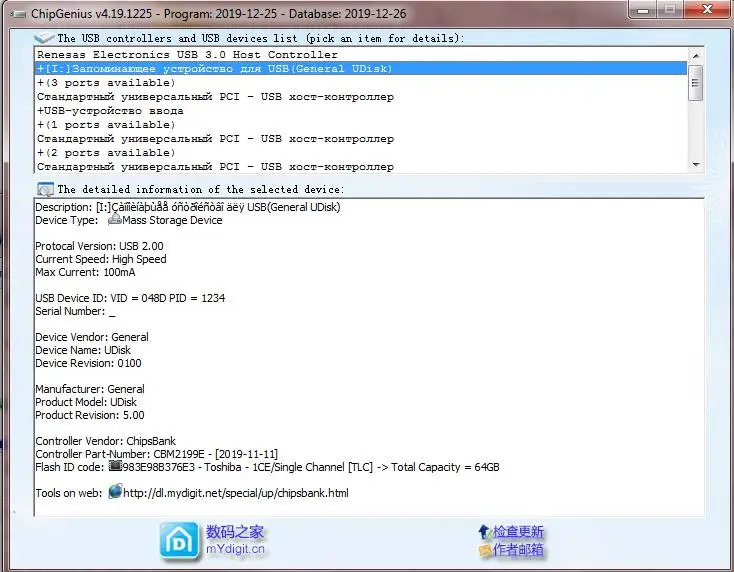Image resolution: width=734 pixels, height=572 pixels.
Task: Click the device list scrollbar thumb
Action: pyautogui.click(x=696, y=83)
